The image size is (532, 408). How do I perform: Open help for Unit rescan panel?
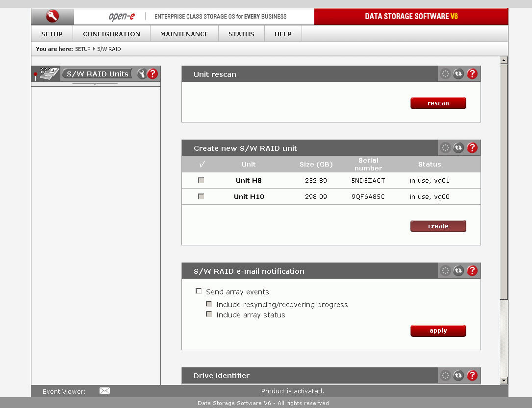click(x=472, y=74)
